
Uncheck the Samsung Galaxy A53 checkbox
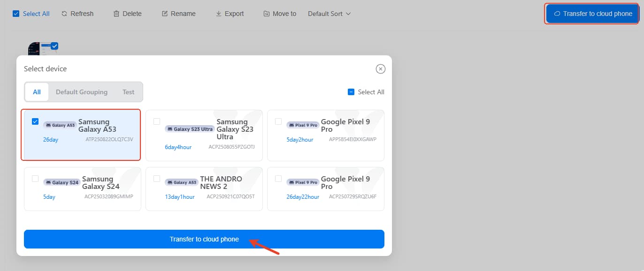[35, 121]
